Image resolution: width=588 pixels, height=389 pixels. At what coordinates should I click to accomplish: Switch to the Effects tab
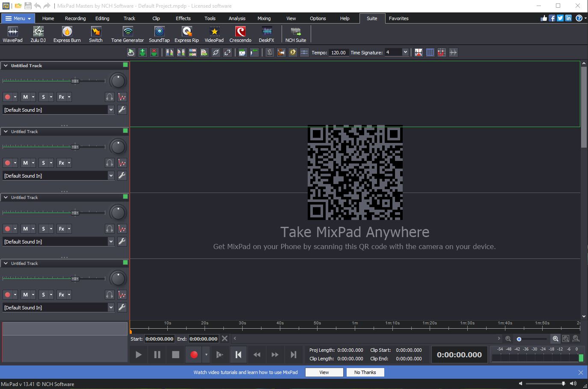(183, 18)
